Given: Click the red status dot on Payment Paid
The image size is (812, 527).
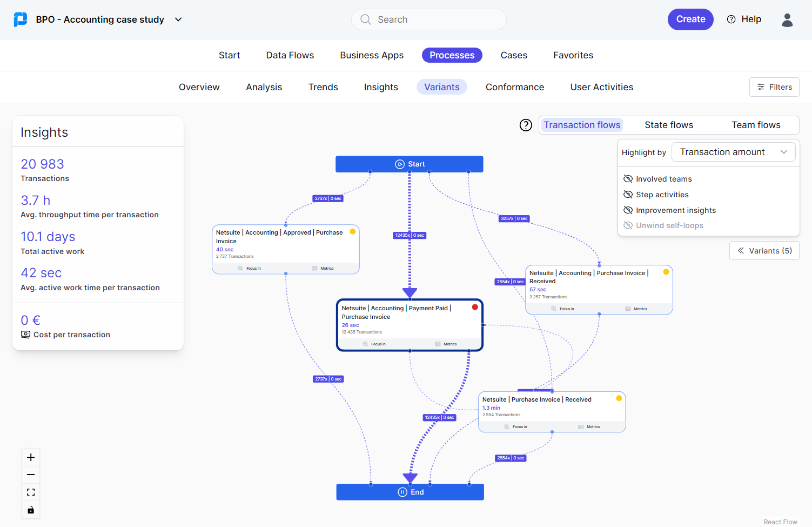Looking at the screenshot, I should pos(475,306).
